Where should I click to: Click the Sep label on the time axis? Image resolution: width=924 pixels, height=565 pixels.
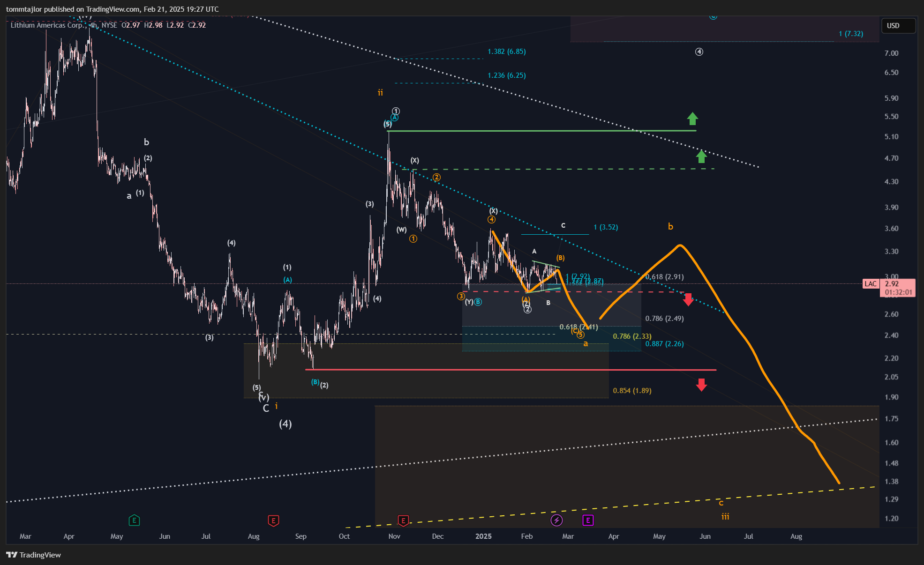click(301, 536)
